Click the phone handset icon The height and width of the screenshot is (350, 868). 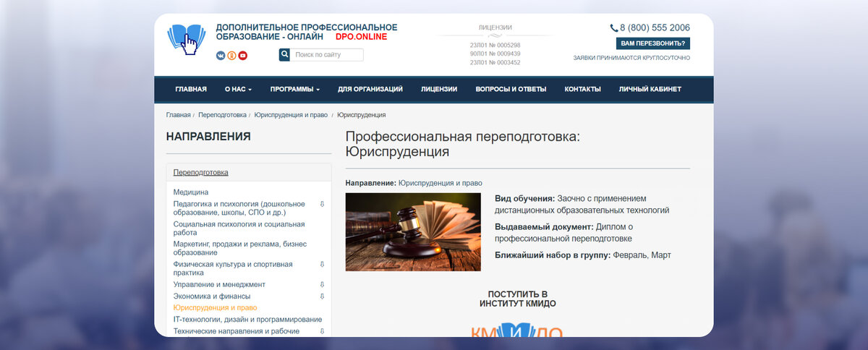coord(614,28)
